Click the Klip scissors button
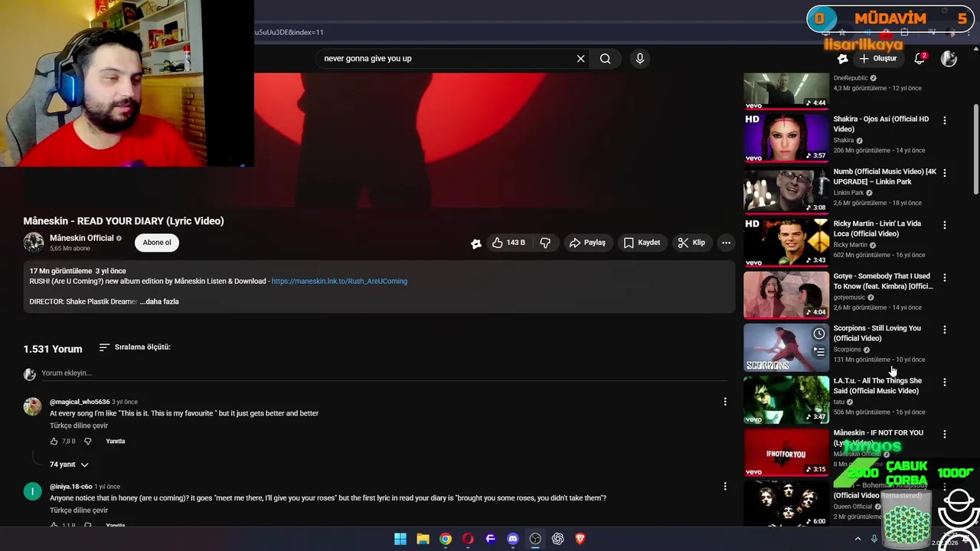The width and height of the screenshot is (980, 551). coord(691,243)
